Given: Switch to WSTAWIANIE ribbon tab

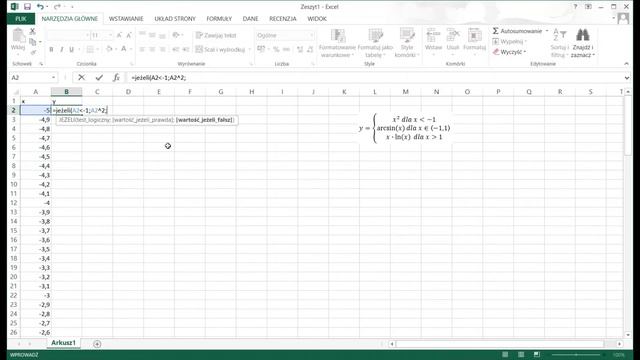Looking at the screenshot, I should [126, 19].
